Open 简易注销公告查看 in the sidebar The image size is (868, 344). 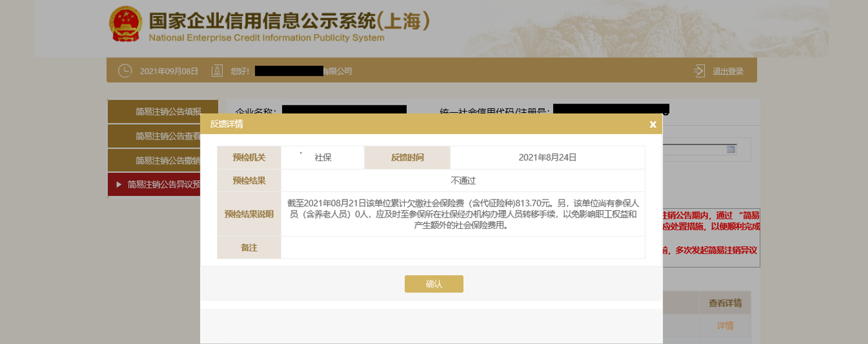(167, 136)
